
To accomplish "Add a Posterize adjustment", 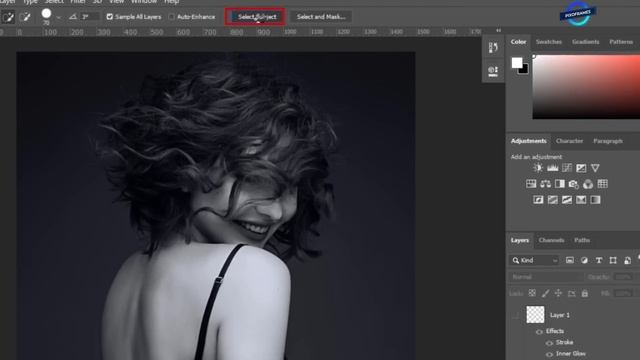I will point(553,200).
